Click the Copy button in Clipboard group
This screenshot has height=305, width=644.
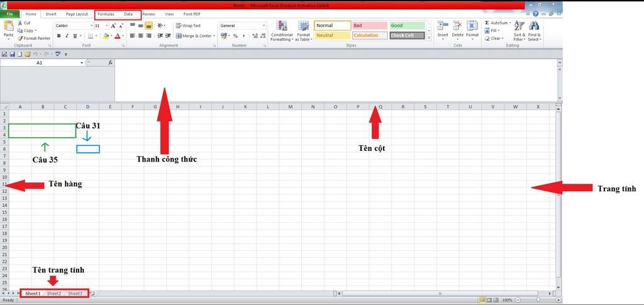tap(26, 30)
